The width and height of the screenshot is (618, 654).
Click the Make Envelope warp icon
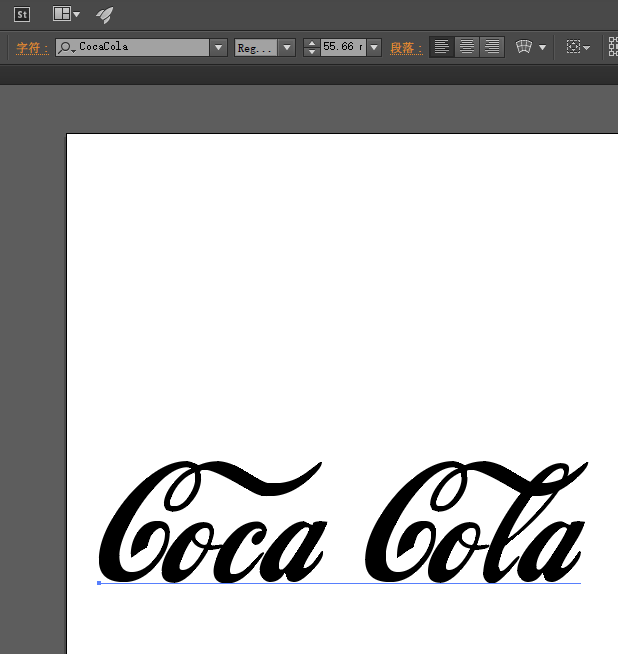pyautogui.click(x=524, y=47)
